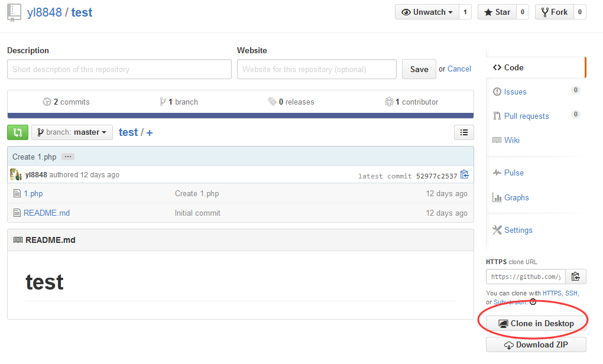Copy the commit SHA to clipboard
Image resolution: width=603 pixels, height=364 pixels.
point(465,174)
